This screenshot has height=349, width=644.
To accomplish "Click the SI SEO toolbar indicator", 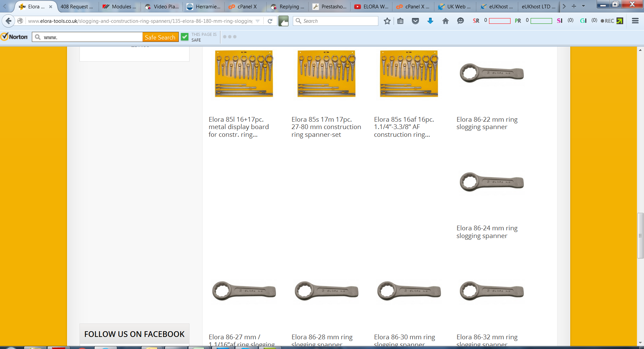I will coord(559,21).
